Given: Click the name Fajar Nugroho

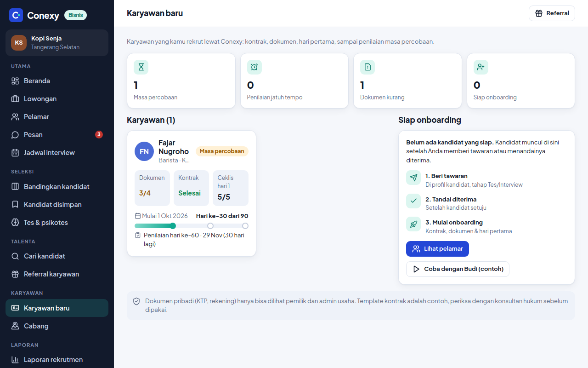Looking at the screenshot, I should (x=174, y=147).
